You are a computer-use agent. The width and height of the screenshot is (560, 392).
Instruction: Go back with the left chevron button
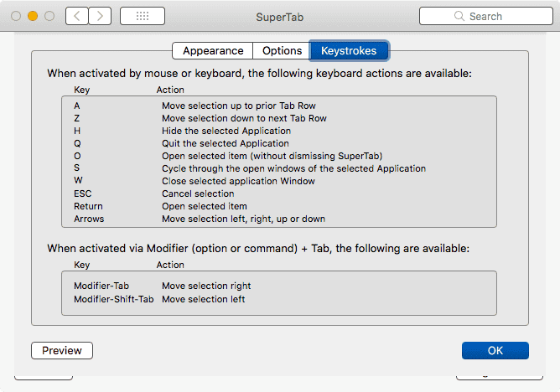pos(77,16)
